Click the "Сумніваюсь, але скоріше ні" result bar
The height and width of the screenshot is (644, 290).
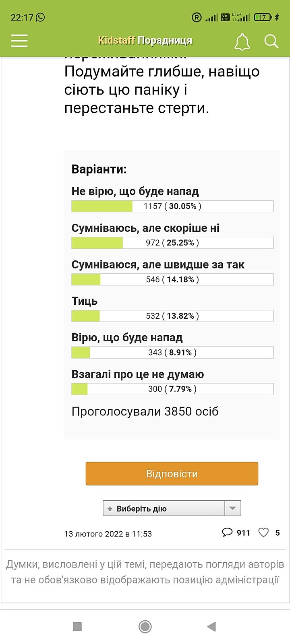point(172,243)
